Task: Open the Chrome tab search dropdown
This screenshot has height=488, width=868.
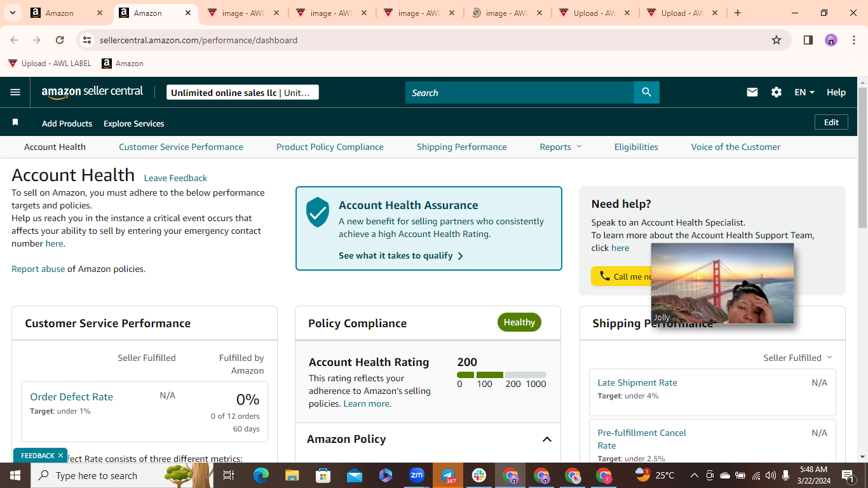Action: tap(13, 13)
